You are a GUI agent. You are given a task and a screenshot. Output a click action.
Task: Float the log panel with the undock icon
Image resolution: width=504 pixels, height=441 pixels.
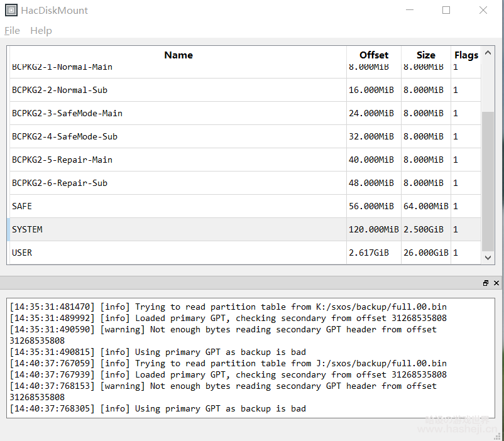click(486, 283)
